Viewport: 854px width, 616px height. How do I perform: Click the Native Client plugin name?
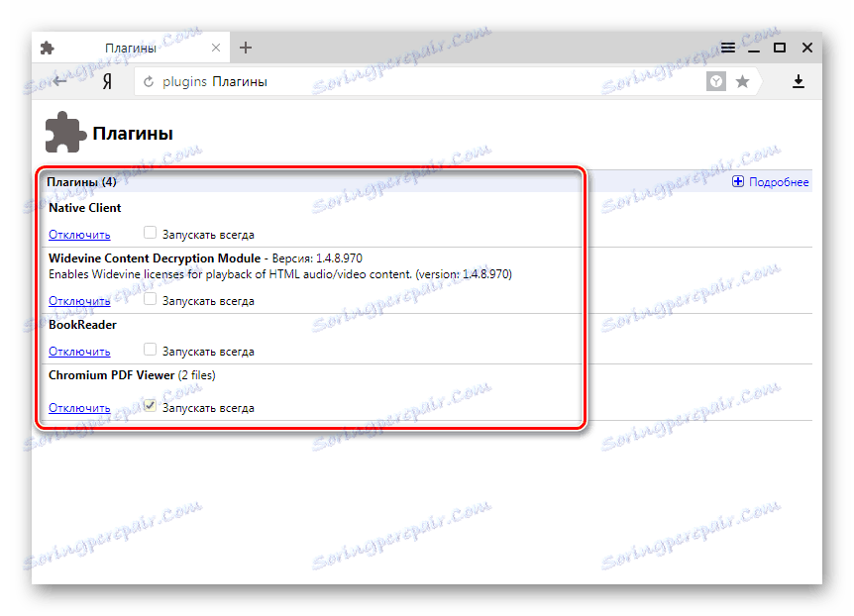[x=85, y=208]
